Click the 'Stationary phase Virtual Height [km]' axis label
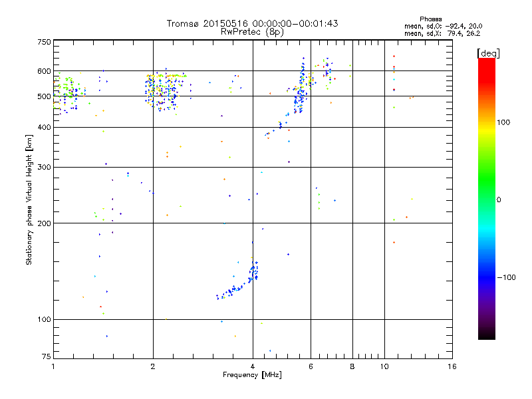Screen dimensions: 532x399 click(x=29, y=199)
